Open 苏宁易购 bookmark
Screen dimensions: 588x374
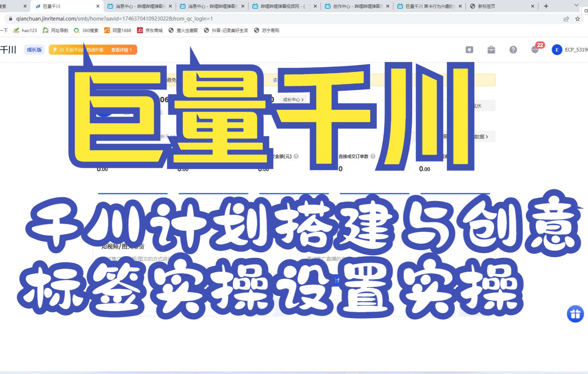[x=267, y=30]
